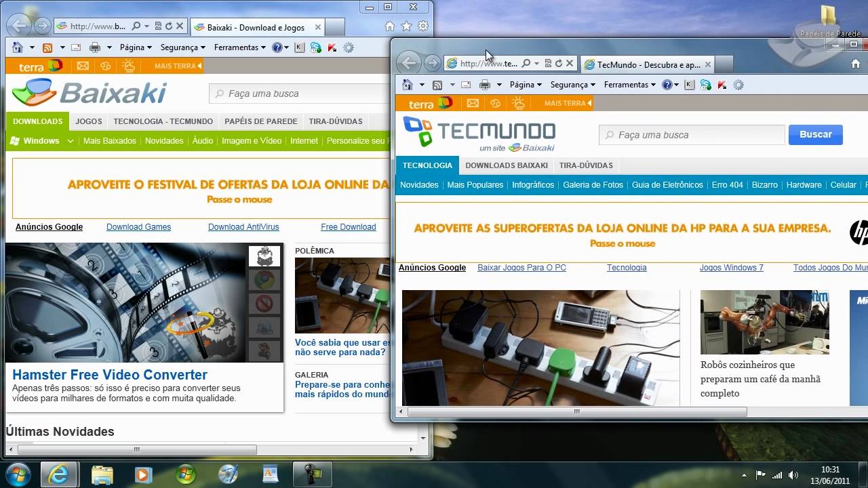Click the Infográficos link on TecMundo
The width and height of the screenshot is (868, 488).
(x=533, y=185)
